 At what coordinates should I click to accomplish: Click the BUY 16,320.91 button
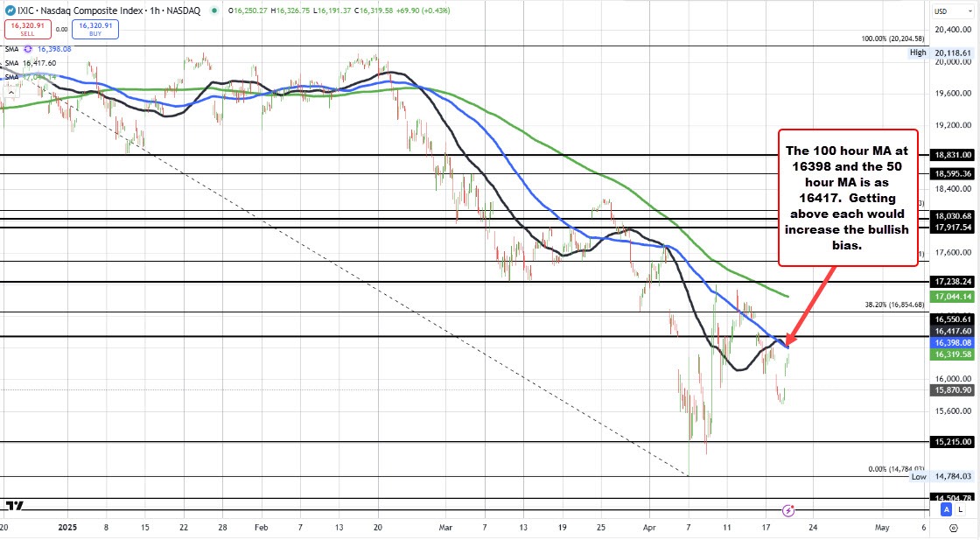pyautogui.click(x=95, y=29)
